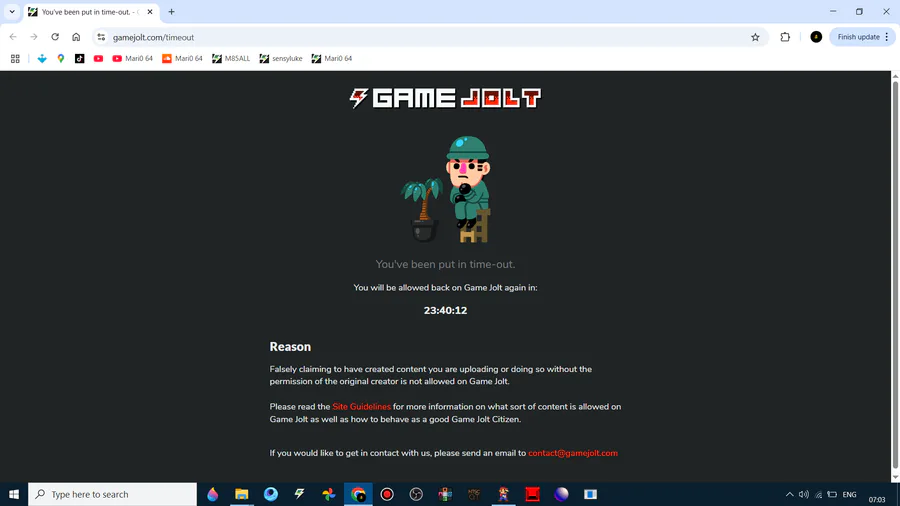Viewport: 900px width, 506px height.
Task: Open the Extensions puzzle icon
Action: tap(785, 37)
